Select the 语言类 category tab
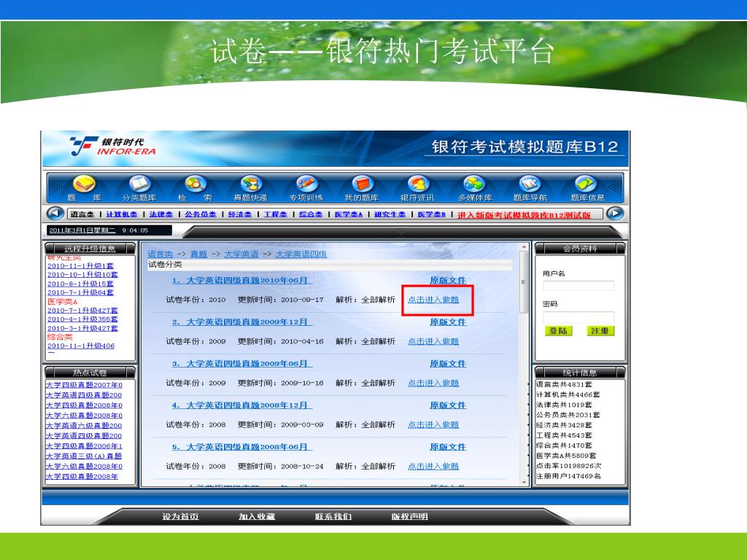 [82, 214]
